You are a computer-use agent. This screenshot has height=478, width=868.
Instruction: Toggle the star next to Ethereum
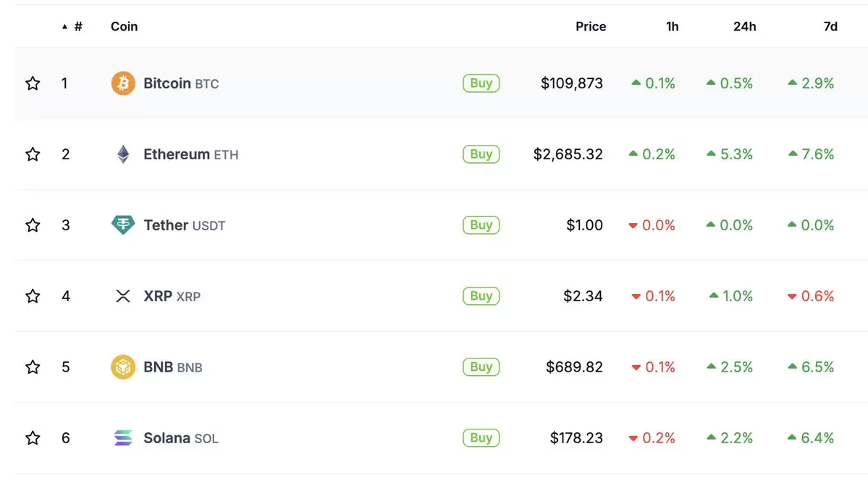tap(33, 154)
